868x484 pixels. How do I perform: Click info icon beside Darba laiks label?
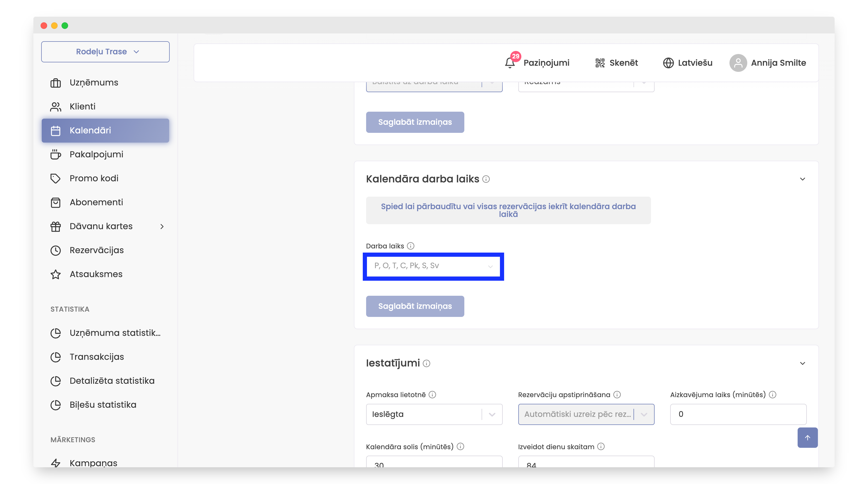[410, 246]
